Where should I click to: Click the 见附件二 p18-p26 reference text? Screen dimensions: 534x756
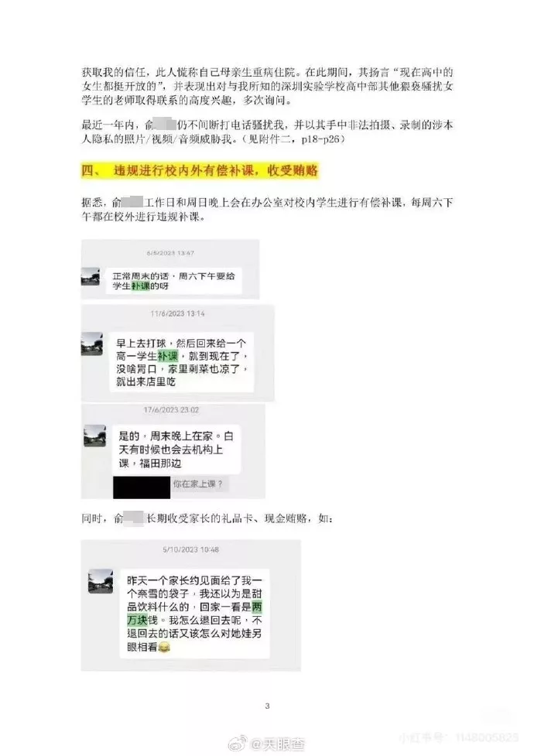[294, 139]
